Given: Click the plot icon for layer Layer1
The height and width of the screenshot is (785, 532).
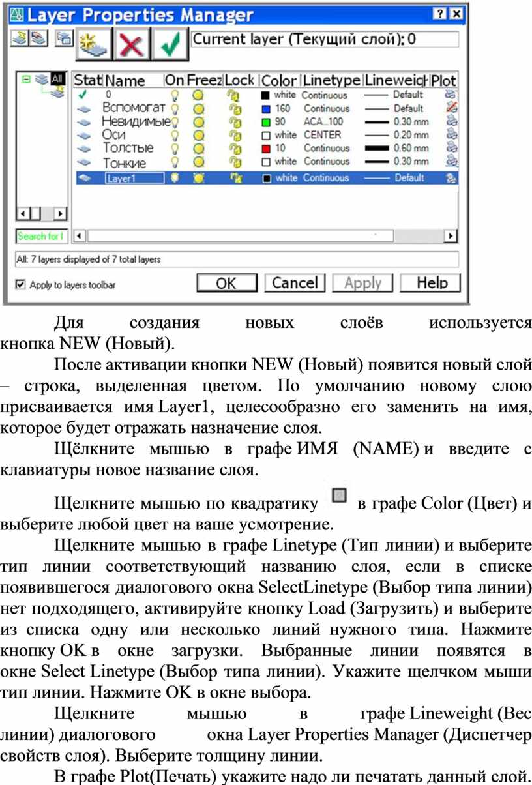Looking at the screenshot, I should click(x=451, y=178).
